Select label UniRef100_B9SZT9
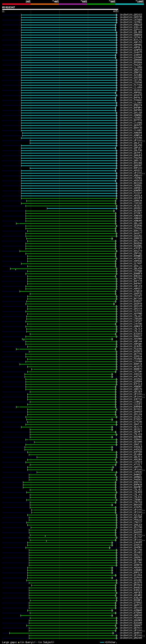This screenshot has width=146, height=644. click(131, 251)
